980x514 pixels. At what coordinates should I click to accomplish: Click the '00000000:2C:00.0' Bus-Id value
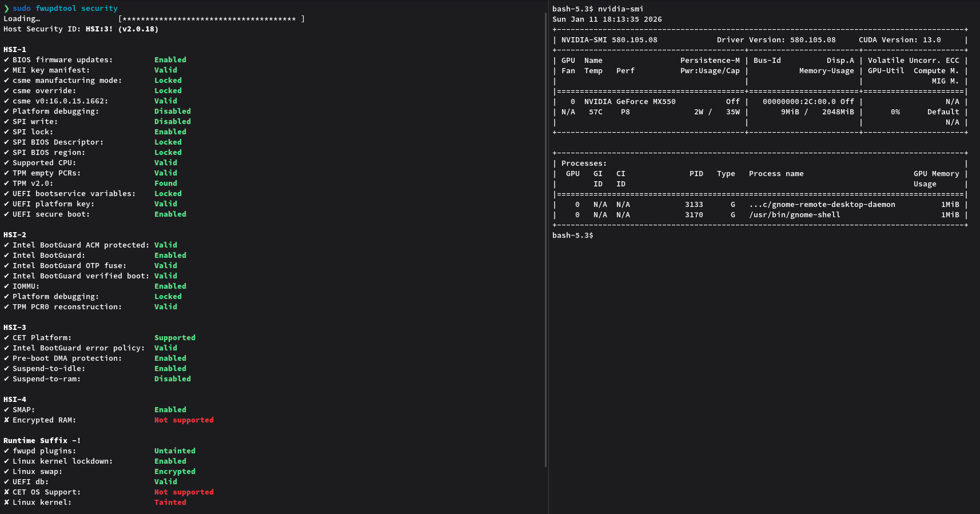pos(799,102)
